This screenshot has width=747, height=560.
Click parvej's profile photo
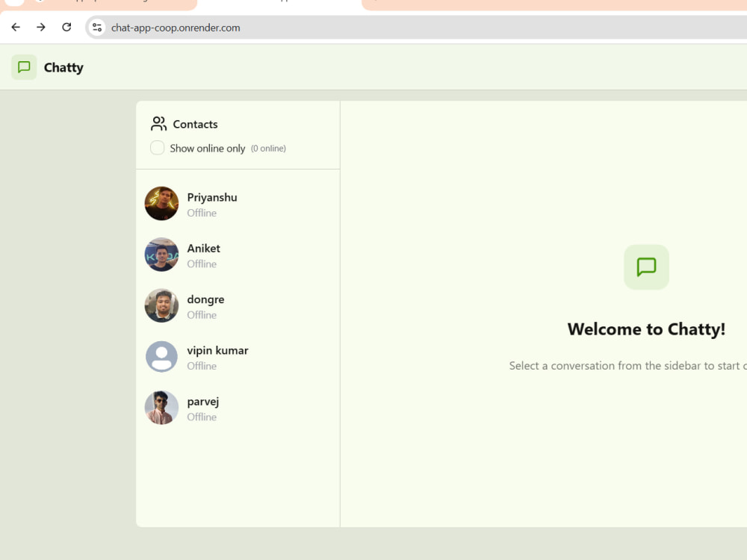click(x=161, y=407)
